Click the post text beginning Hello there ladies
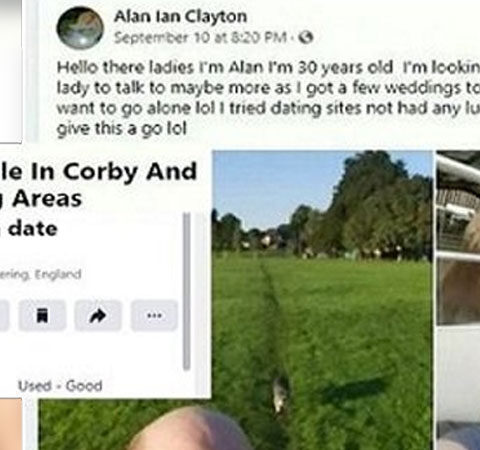The width and height of the screenshot is (480, 450). point(268,98)
